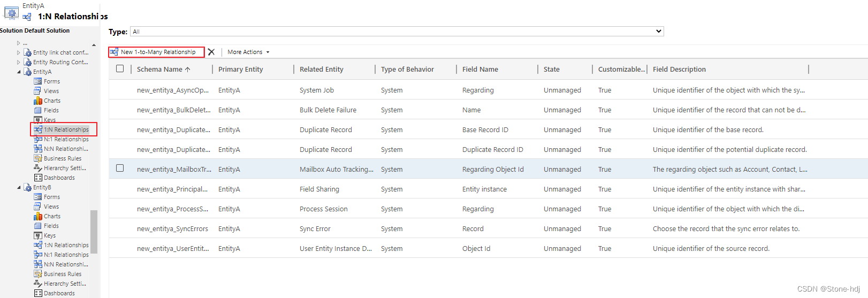Open Forms icon under EntityA
The width and height of the screenshot is (868, 298).
[x=37, y=81]
